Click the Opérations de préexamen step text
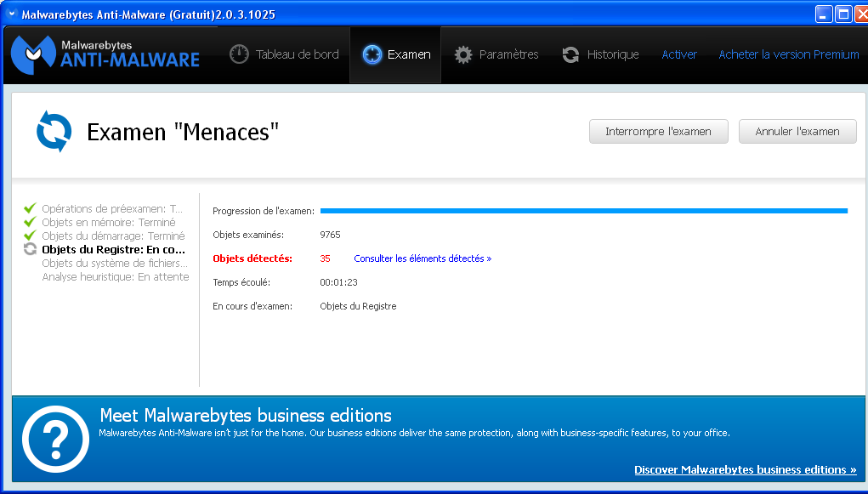This screenshot has width=868, height=494. pos(112,209)
